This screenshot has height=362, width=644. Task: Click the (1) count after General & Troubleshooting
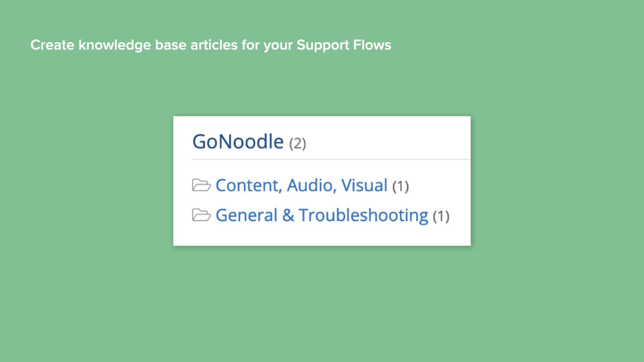click(441, 217)
